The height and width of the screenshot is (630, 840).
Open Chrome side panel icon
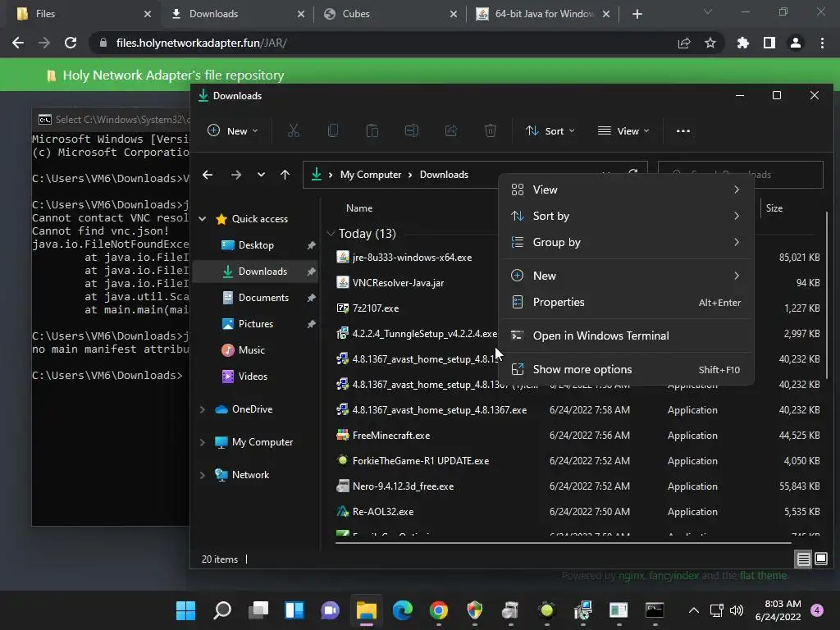tap(769, 43)
